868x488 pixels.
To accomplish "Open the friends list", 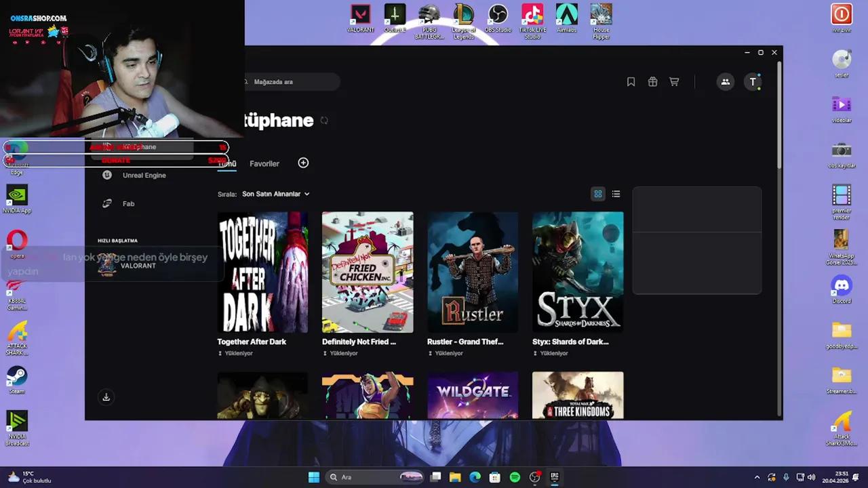I will pyautogui.click(x=726, y=81).
